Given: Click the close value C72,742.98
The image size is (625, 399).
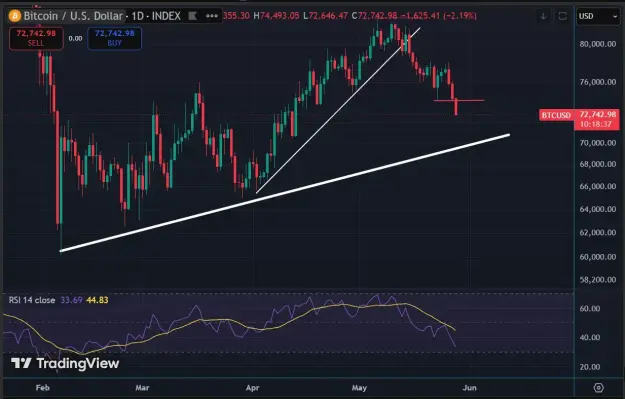Looking at the screenshot, I should (375, 16).
